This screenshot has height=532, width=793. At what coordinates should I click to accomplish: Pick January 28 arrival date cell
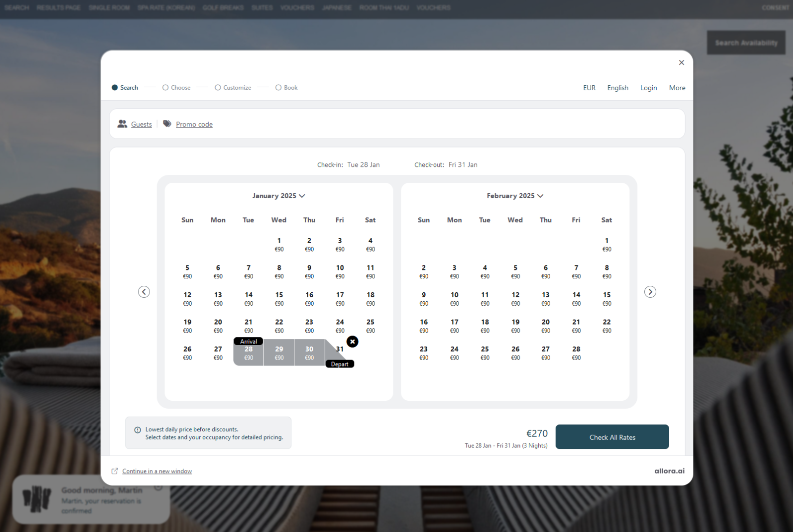coord(248,353)
